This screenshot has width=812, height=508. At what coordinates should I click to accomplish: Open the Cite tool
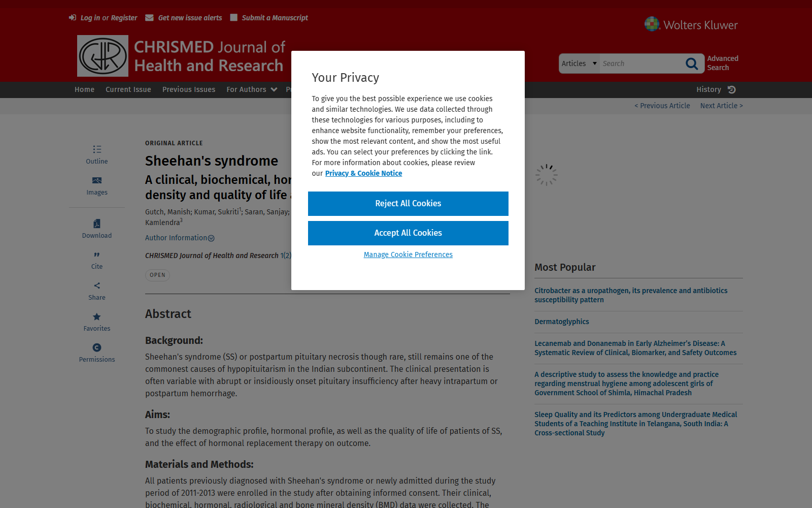click(x=97, y=260)
